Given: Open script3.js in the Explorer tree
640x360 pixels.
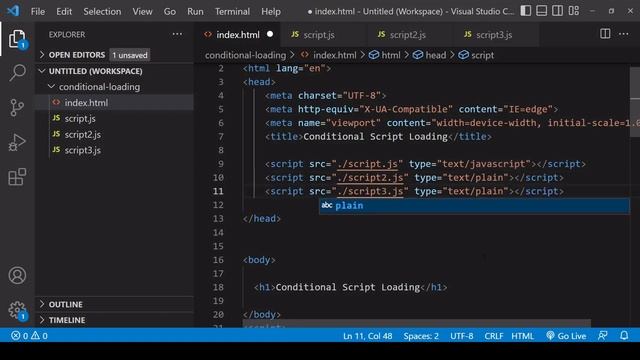Looking at the screenshot, I should point(114,150).
